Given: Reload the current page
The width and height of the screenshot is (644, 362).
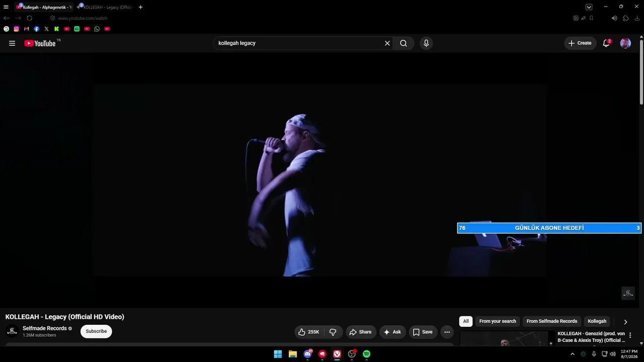Looking at the screenshot, I should tap(30, 18).
